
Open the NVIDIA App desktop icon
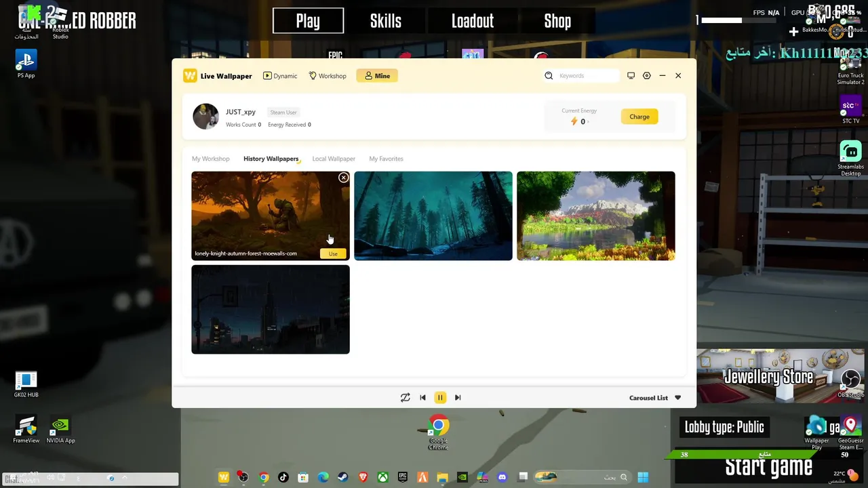click(60, 430)
